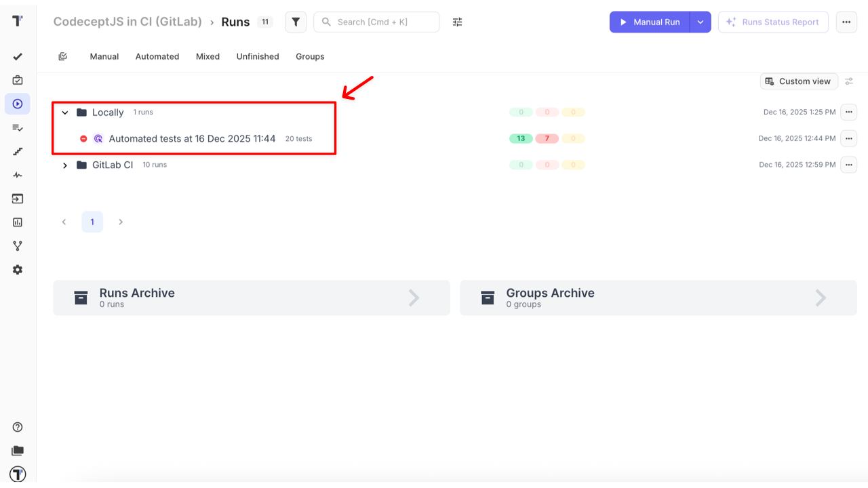The height and width of the screenshot is (488, 868).
Task: Click the search options sliders icon
Action: click(x=458, y=22)
